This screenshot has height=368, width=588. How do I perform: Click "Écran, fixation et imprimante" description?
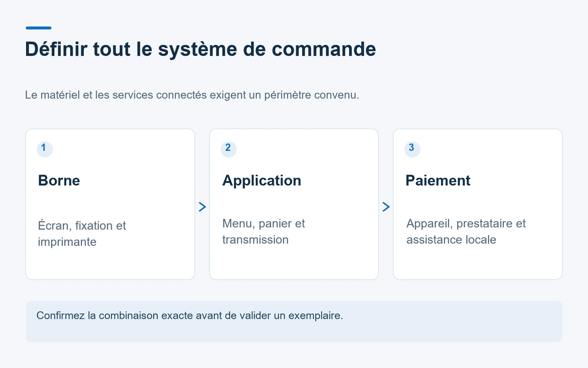pyautogui.click(x=82, y=233)
